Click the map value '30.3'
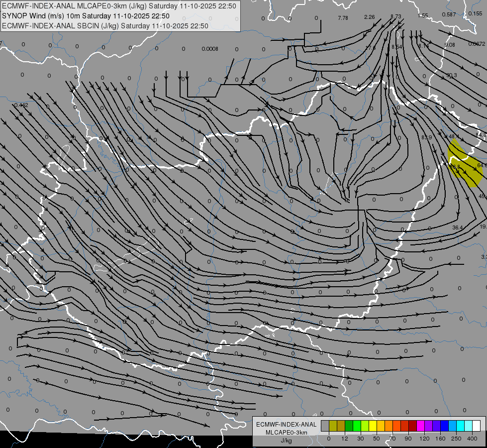 [452, 76]
